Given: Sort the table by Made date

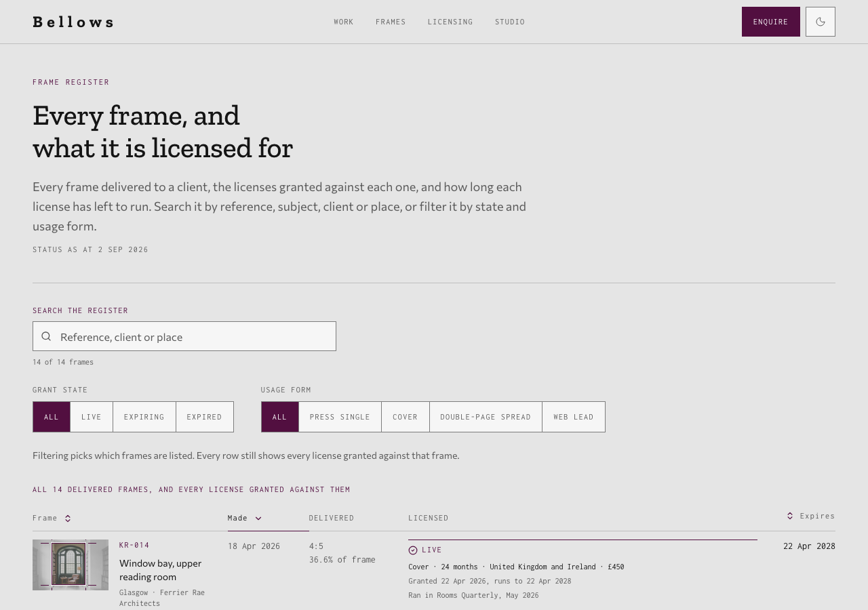Looking at the screenshot, I should tap(245, 518).
